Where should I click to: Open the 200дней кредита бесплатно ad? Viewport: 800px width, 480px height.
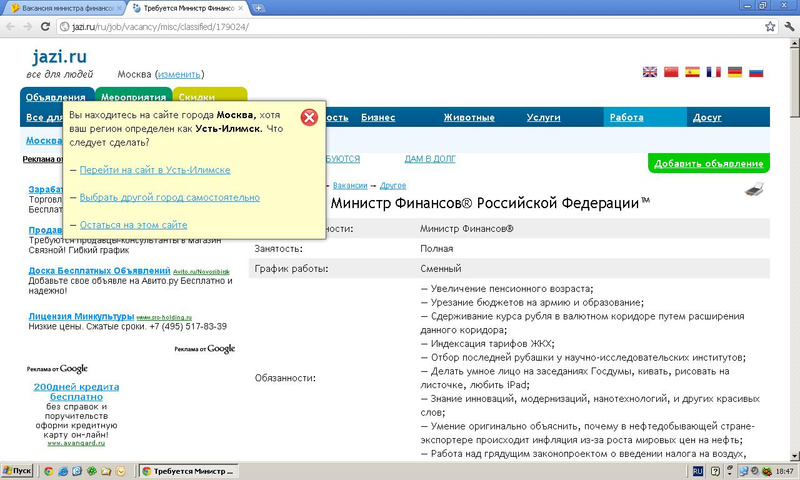(x=77, y=392)
